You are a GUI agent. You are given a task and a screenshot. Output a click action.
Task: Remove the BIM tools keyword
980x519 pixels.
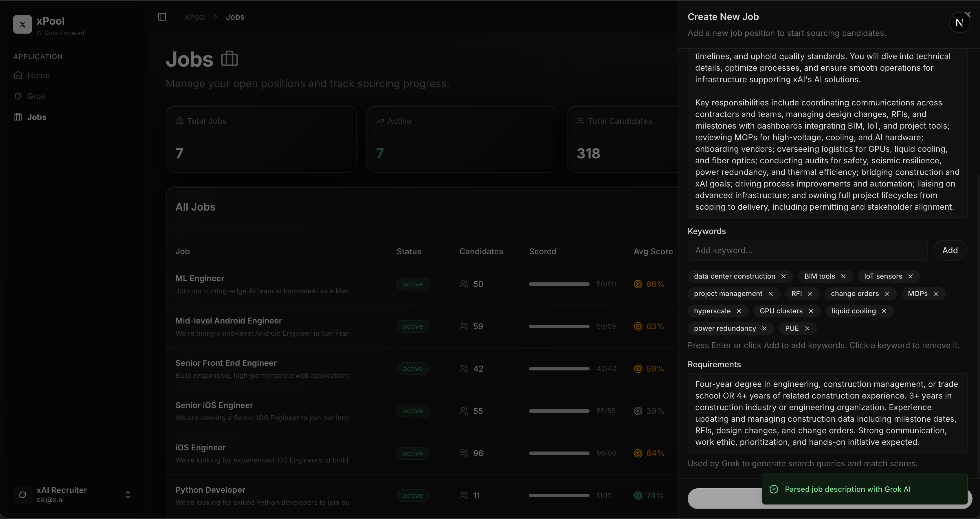[843, 277]
